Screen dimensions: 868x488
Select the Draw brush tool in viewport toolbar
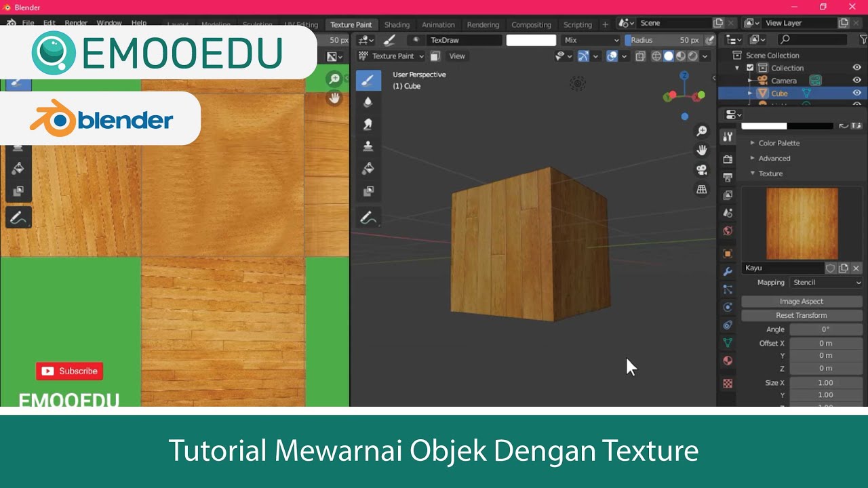point(368,81)
